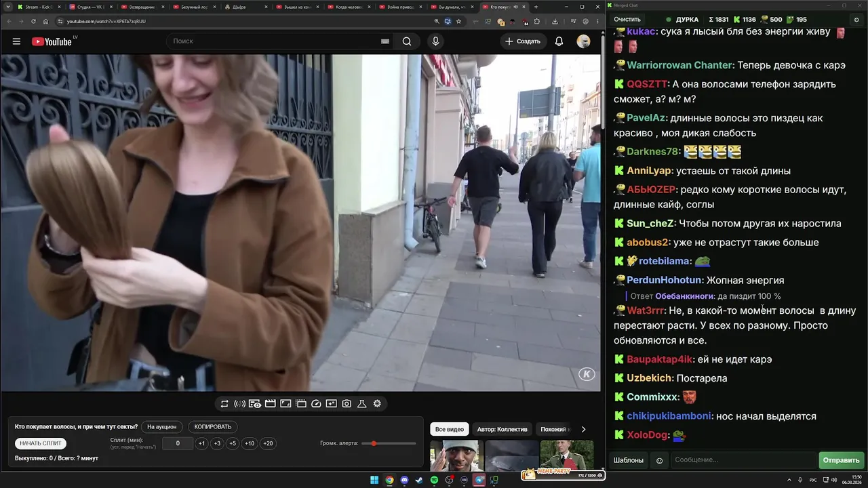
Task: Click the username 'Baupaktap4ik' in chat
Action: [x=660, y=359]
